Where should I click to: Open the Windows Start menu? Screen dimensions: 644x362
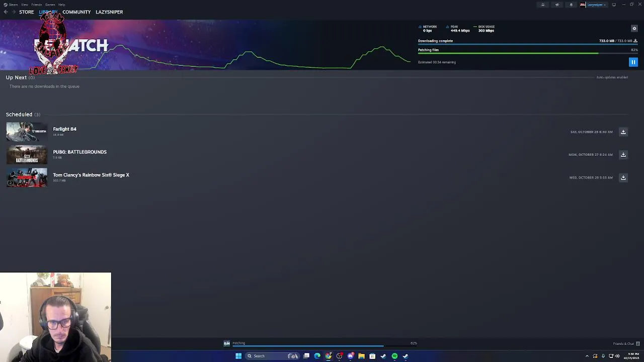coord(238,356)
